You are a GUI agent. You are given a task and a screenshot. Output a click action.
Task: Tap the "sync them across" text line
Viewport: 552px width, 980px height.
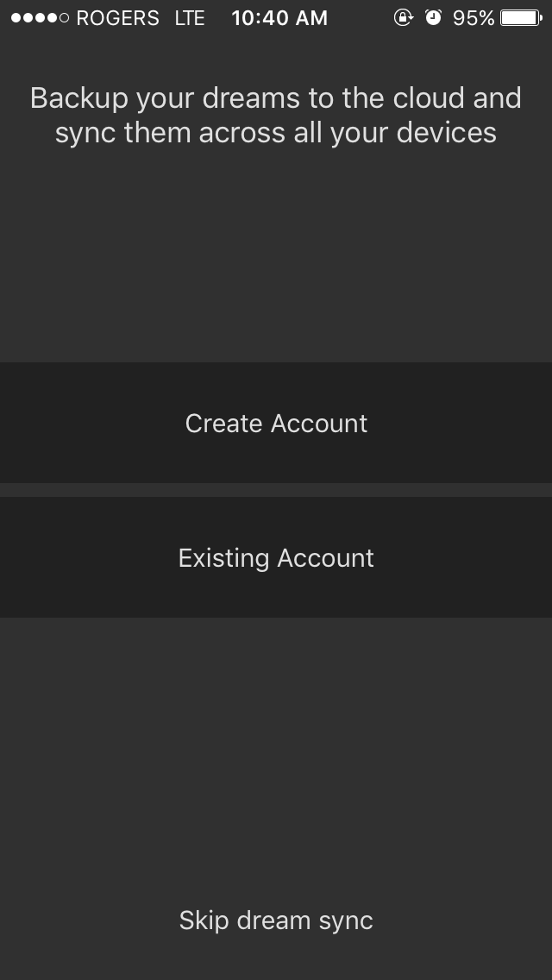[x=276, y=132]
